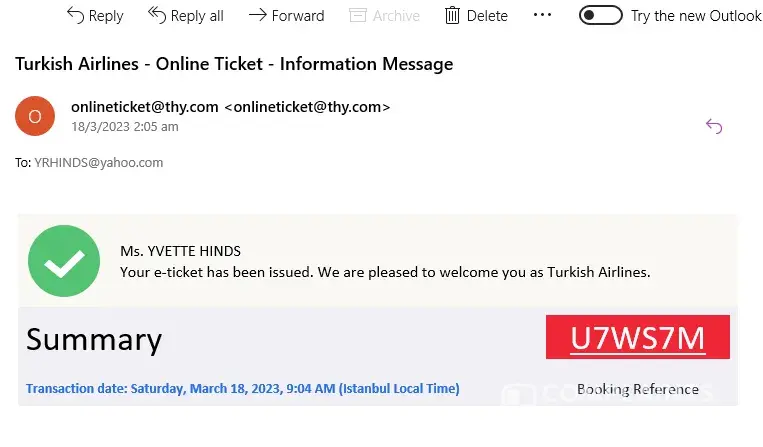The width and height of the screenshot is (763, 447).
Task: Delete this message with the trash icon
Action: 476,16
